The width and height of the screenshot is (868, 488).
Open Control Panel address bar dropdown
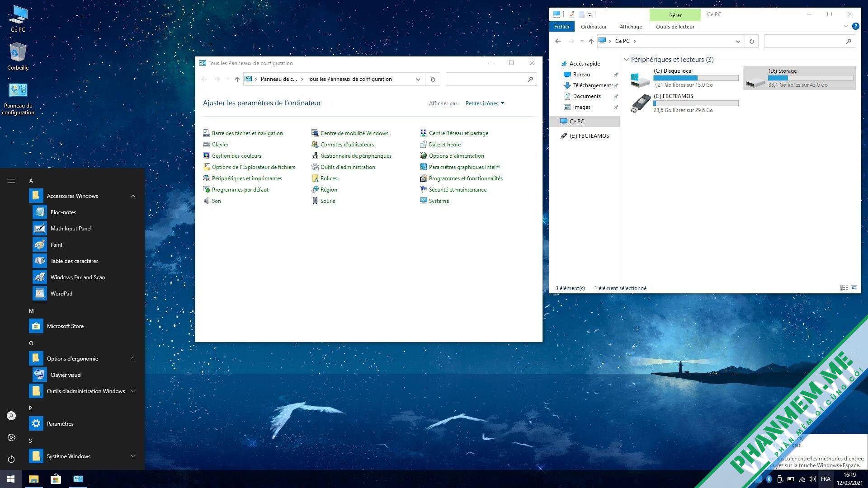tap(418, 79)
